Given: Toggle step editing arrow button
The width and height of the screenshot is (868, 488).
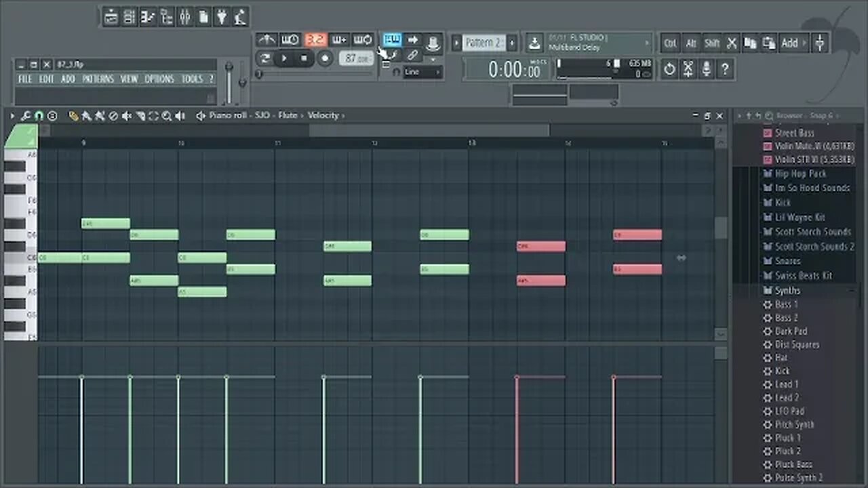Looking at the screenshot, I should point(412,40).
